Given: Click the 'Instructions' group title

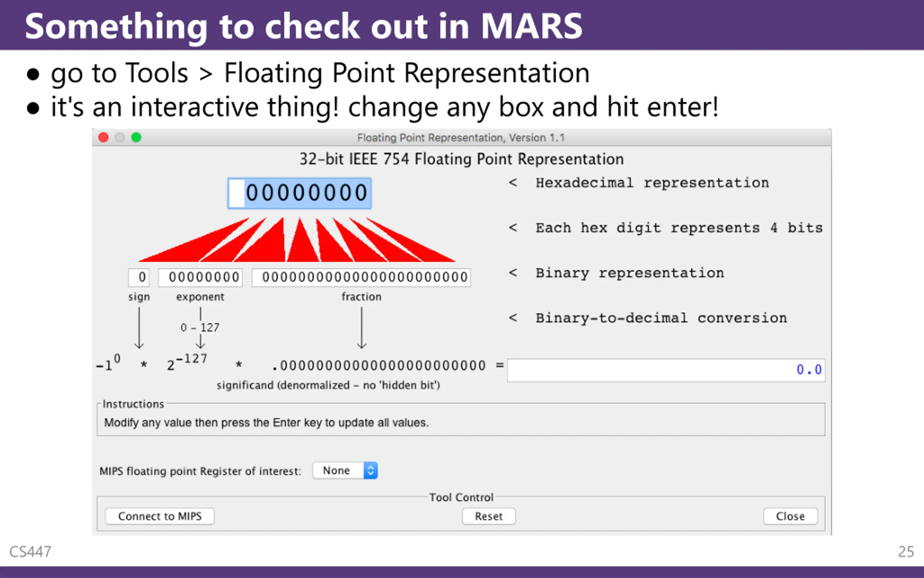Looking at the screenshot, I should pos(133,404).
